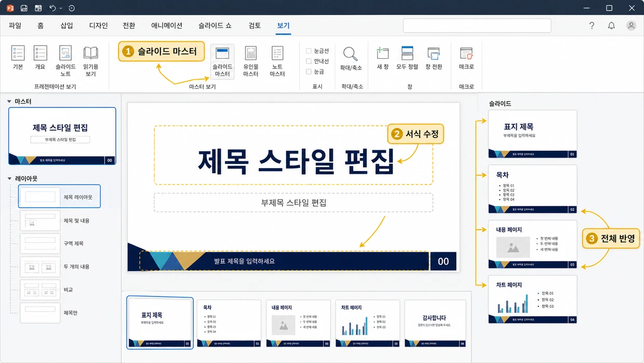Click the first Save icon in title bar
The width and height of the screenshot is (644, 363).
click(24, 8)
